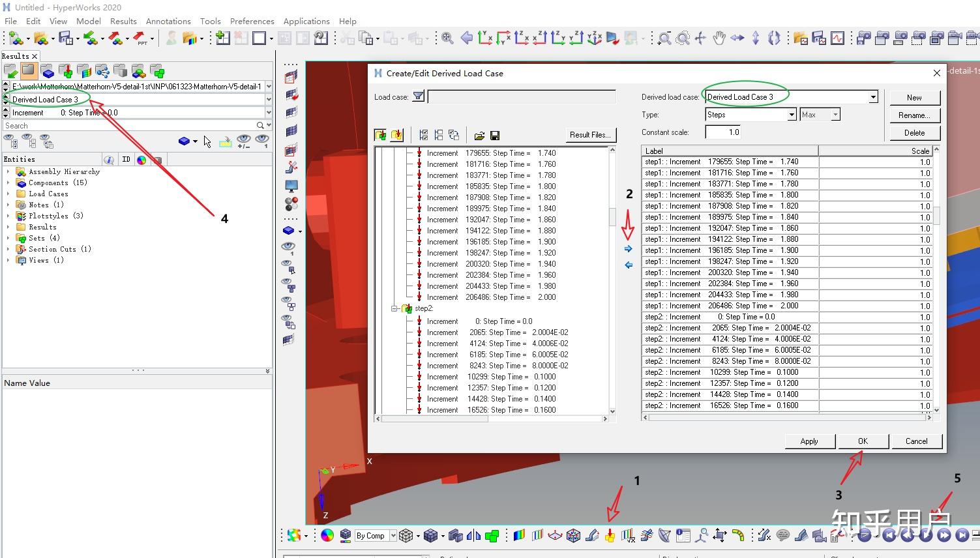This screenshot has height=558, width=980.
Task: Click the Constant scale input field
Action: pos(723,132)
